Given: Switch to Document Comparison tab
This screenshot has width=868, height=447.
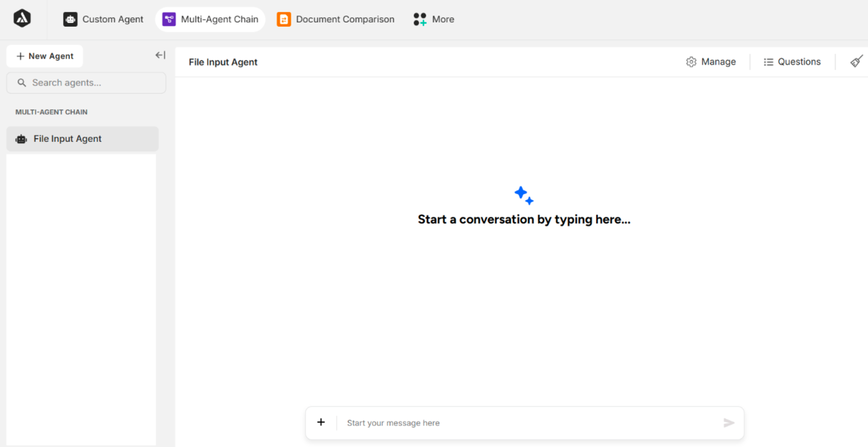Looking at the screenshot, I should tap(345, 19).
